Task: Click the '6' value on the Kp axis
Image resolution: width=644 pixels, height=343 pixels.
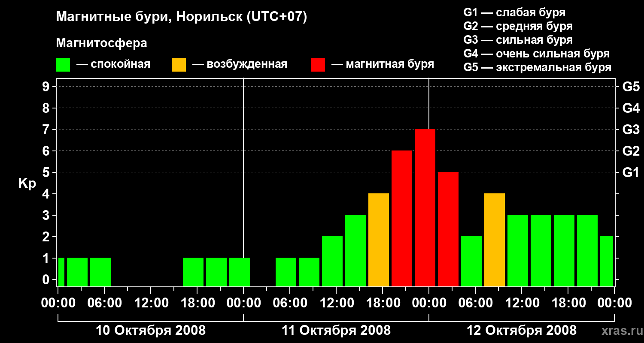Action: coord(47,151)
